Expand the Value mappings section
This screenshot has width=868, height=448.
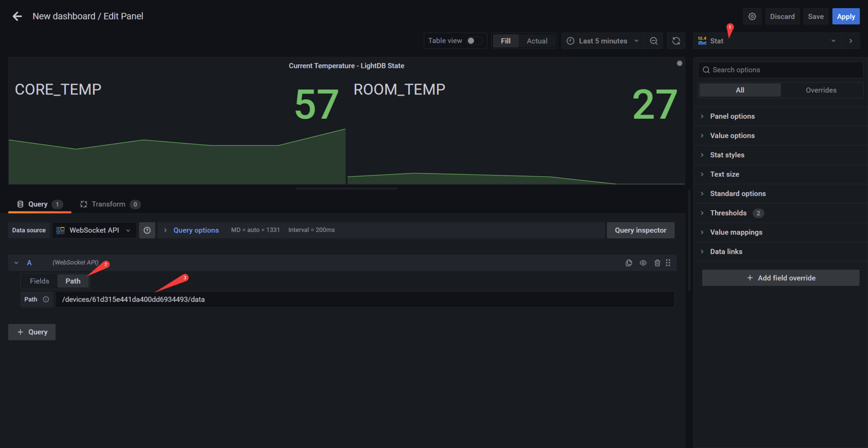tap(736, 232)
